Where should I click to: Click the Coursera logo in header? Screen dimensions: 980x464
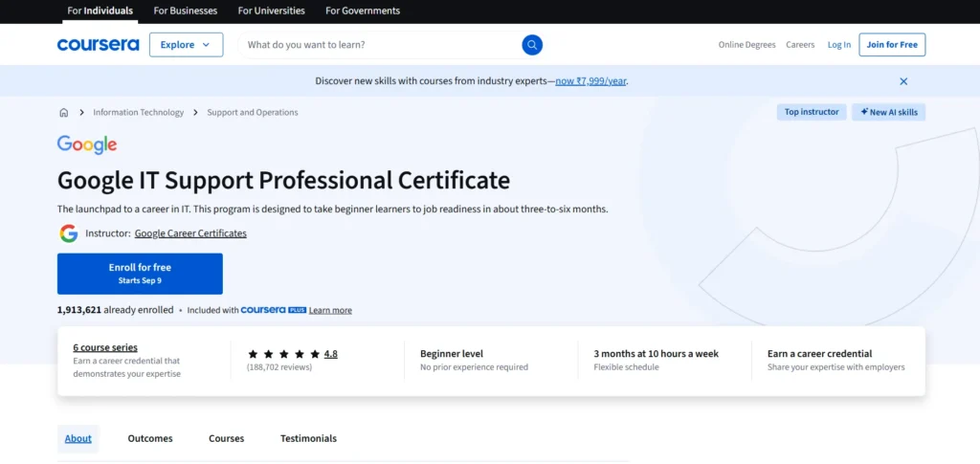[98, 45]
